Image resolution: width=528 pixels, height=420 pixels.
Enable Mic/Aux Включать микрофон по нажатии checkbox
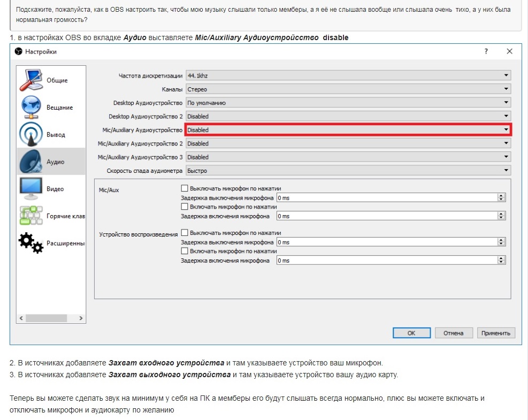184,207
